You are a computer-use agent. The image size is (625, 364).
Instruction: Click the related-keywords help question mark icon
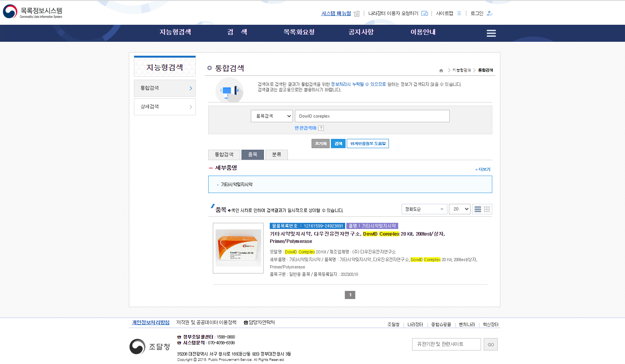(321, 128)
